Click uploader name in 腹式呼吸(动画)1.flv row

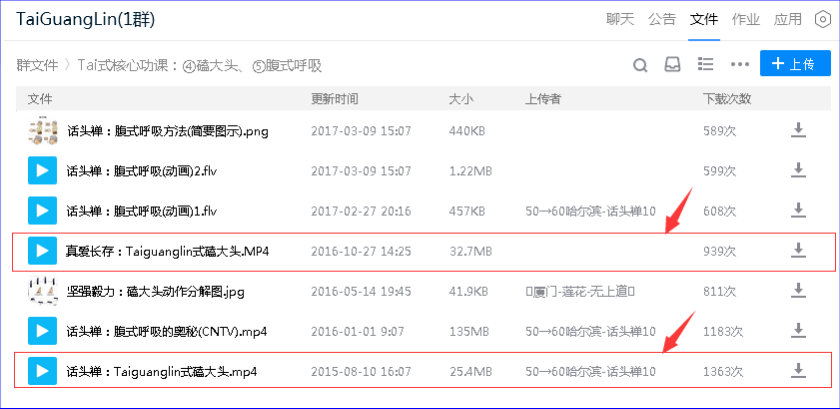(590, 211)
